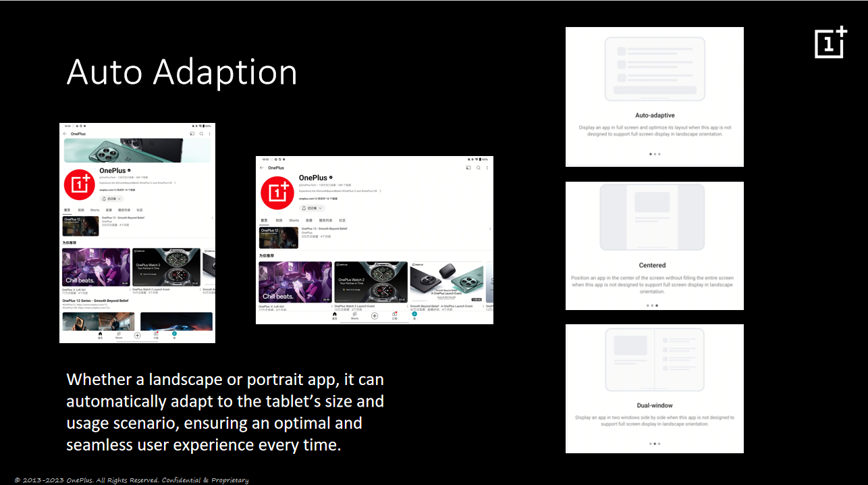Open options for the featured video in landscape screenshot
868x485 pixels.
tap(490, 230)
